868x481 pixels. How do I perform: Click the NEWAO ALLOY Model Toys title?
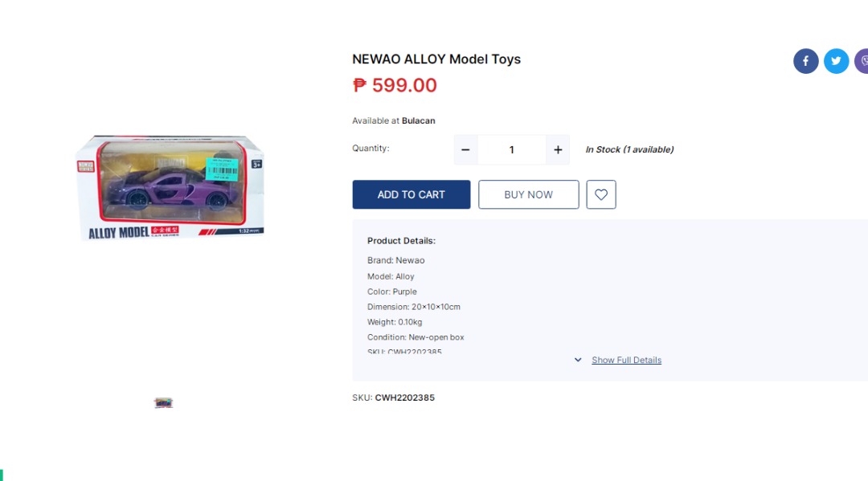[x=436, y=59]
